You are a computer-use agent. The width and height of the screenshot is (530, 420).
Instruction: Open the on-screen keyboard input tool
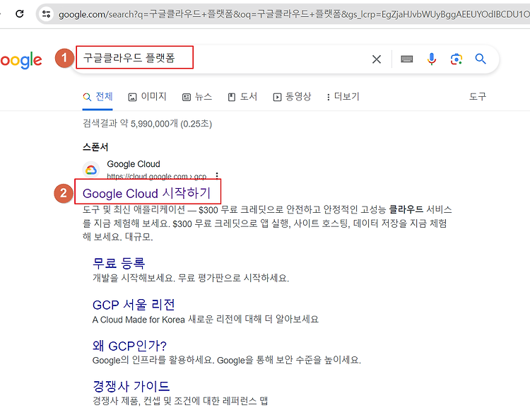(406, 59)
